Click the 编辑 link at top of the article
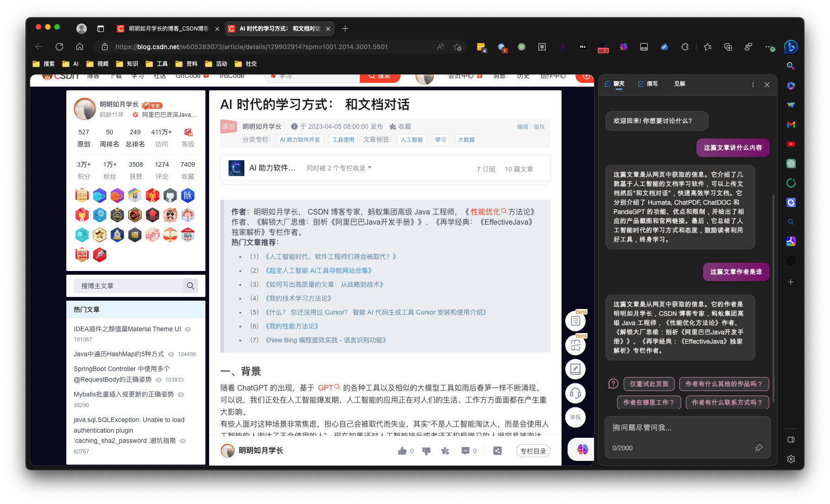 coord(523,127)
